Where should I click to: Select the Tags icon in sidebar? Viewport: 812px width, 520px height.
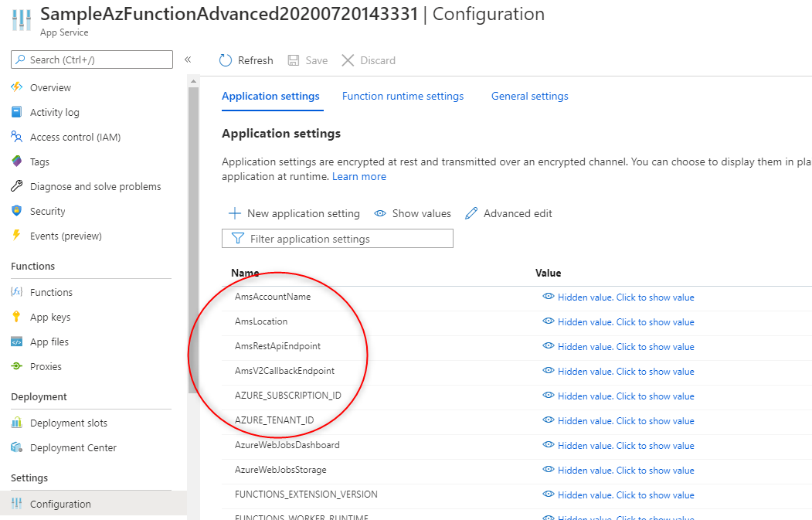pos(16,161)
